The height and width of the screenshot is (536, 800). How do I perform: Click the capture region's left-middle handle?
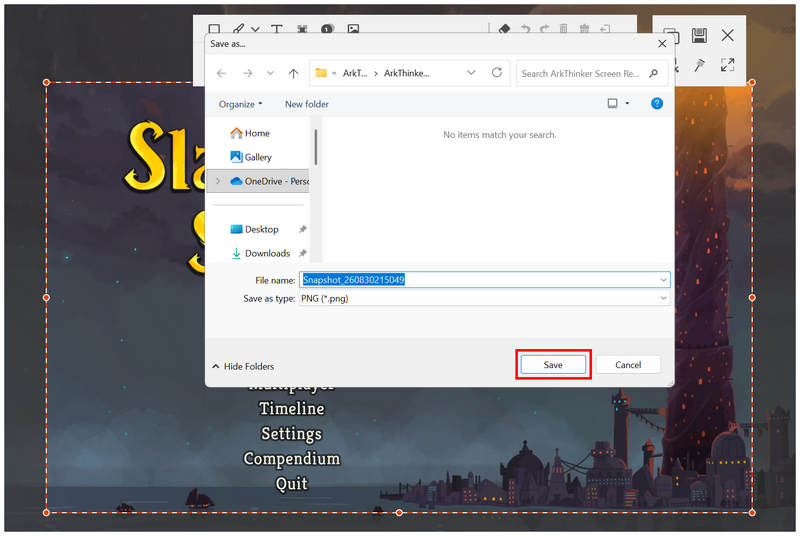(46, 297)
